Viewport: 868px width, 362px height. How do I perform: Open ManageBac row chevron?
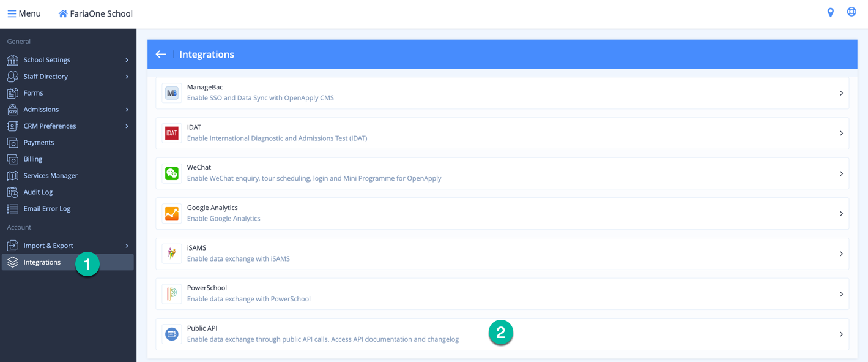(841, 93)
